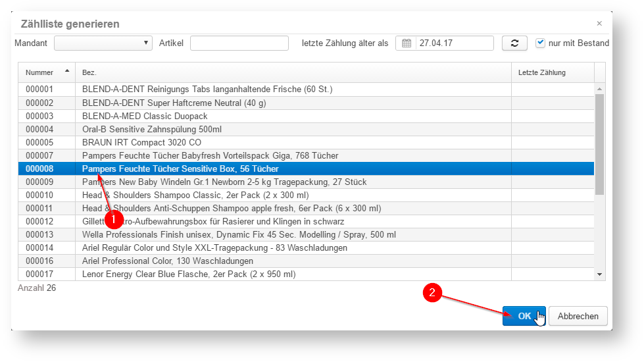Toggle the 'nur mit Bestand' checkbox
This screenshot has height=362, width=644.
(x=540, y=43)
